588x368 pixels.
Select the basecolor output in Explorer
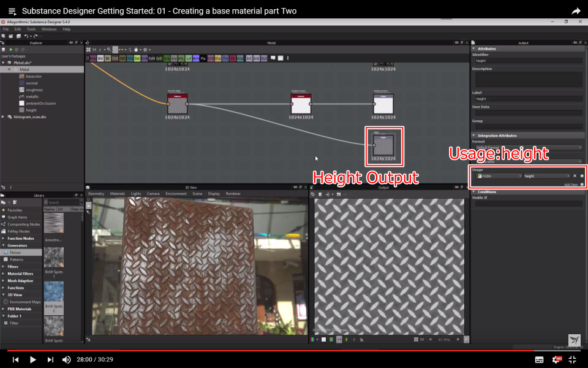(34, 76)
